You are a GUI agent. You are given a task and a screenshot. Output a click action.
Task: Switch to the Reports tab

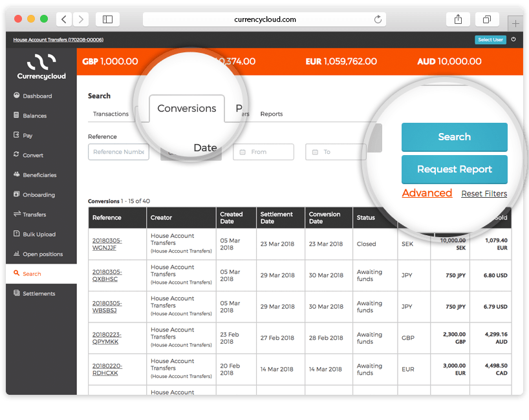click(271, 114)
